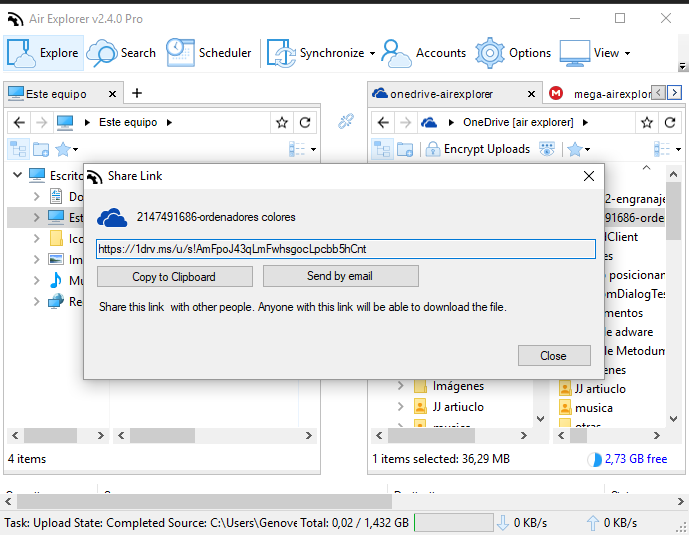Image resolution: width=689 pixels, height=535 pixels.
Task: Expand JJ artiuclo folder in OneDrive tree
Action: click(x=400, y=406)
